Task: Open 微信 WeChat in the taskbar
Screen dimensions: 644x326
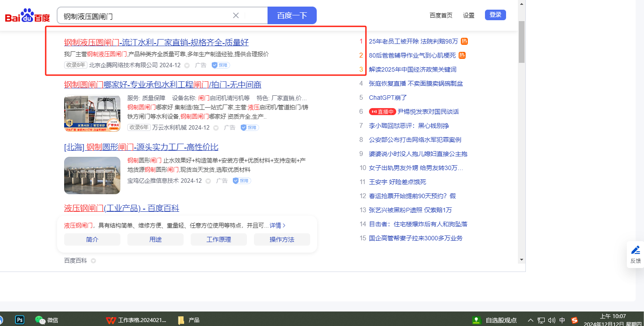Action: (47, 320)
